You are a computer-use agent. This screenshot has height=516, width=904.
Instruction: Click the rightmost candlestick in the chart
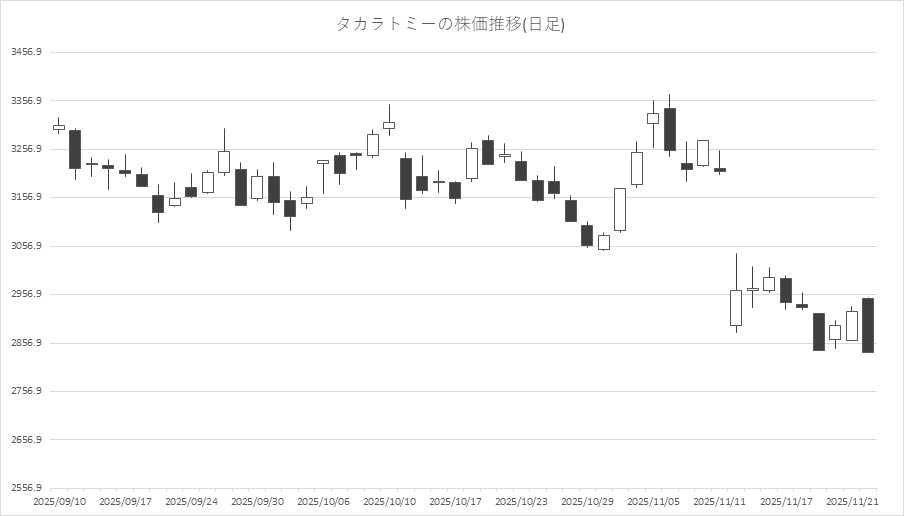[868, 325]
